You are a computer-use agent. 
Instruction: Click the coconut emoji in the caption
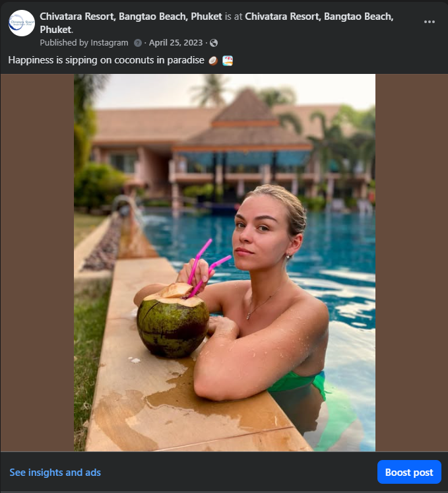pos(213,61)
